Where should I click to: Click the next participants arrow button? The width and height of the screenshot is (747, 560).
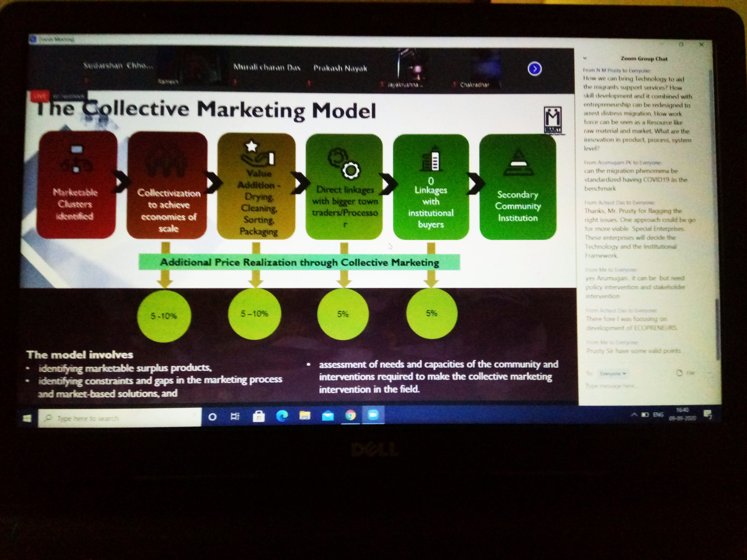point(534,69)
